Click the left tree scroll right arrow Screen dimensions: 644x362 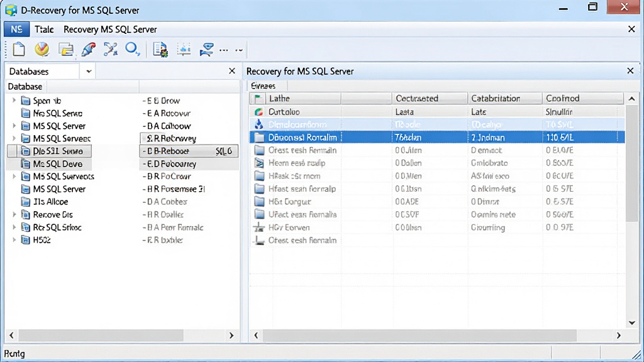point(231,336)
